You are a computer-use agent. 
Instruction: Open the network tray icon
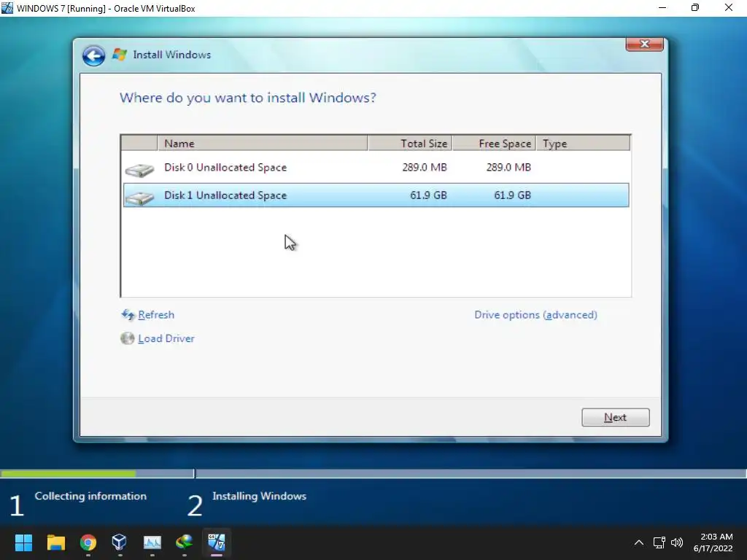pos(659,542)
